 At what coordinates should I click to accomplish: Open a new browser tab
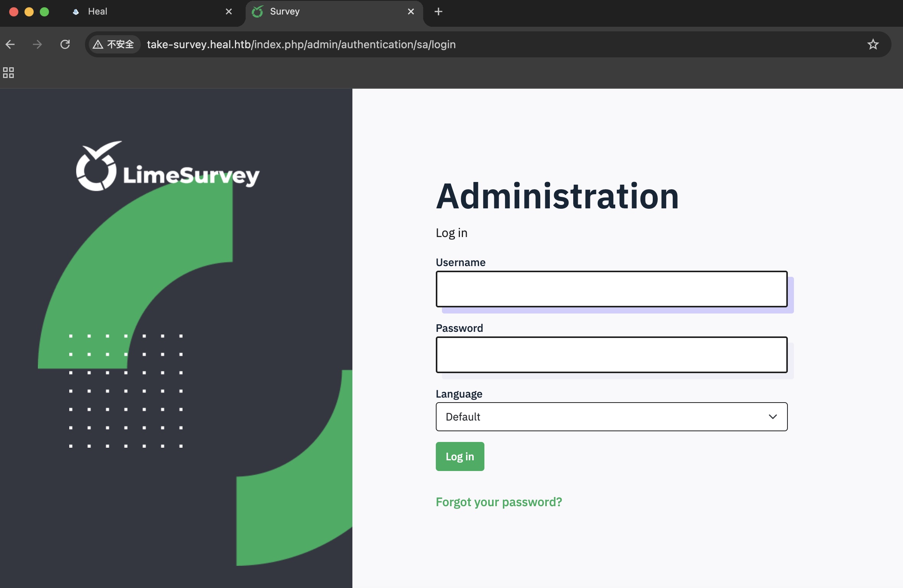tap(438, 11)
